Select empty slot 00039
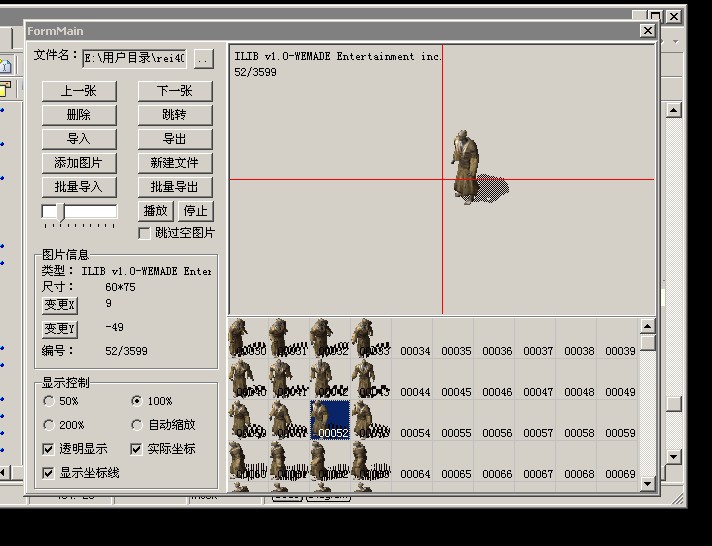Image resolution: width=712 pixels, height=546 pixels. point(617,338)
